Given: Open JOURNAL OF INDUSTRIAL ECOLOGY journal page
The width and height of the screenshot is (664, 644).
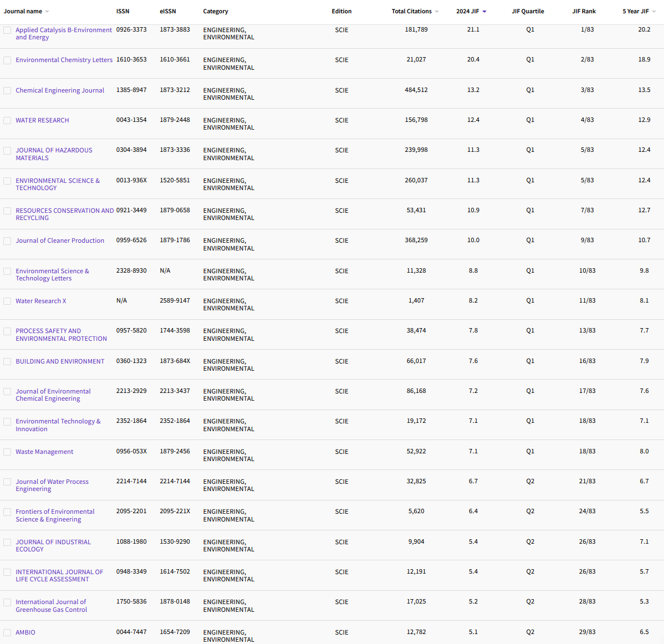Looking at the screenshot, I should pos(53,545).
